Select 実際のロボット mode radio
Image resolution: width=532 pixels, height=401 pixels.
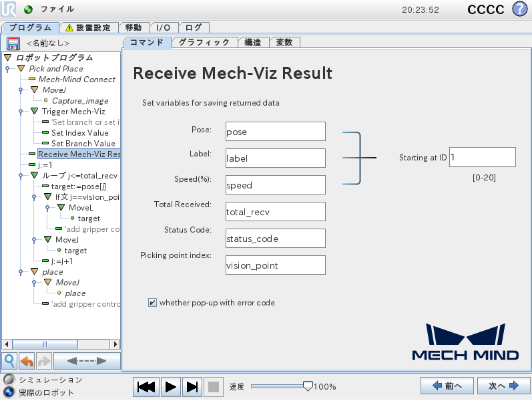click(x=9, y=392)
